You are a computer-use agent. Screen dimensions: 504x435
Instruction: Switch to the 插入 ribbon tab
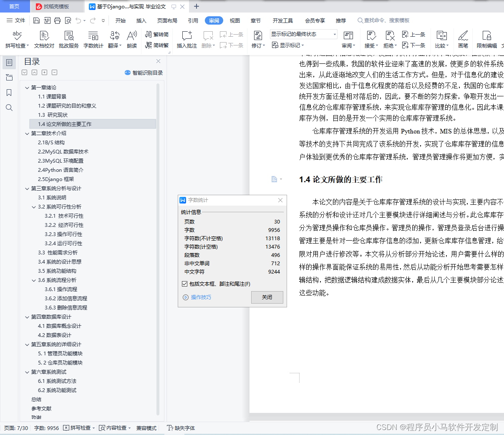[x=141, y=20]
